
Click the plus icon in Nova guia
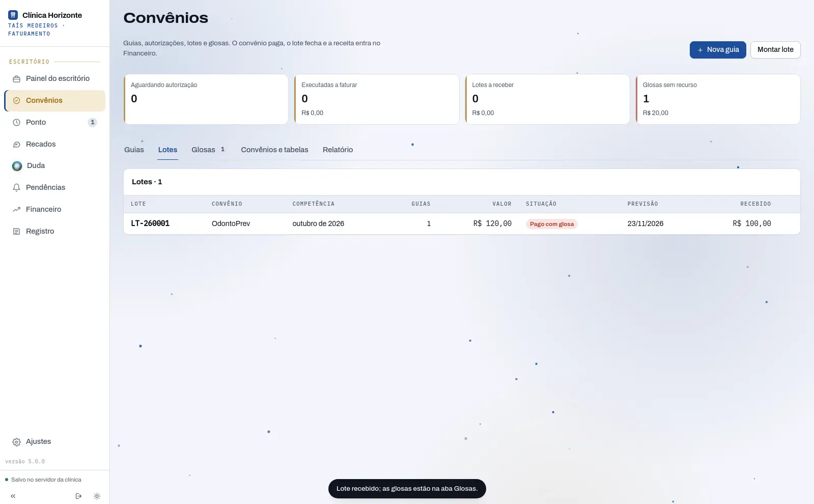pyautogui.click(x=700, y=50)
